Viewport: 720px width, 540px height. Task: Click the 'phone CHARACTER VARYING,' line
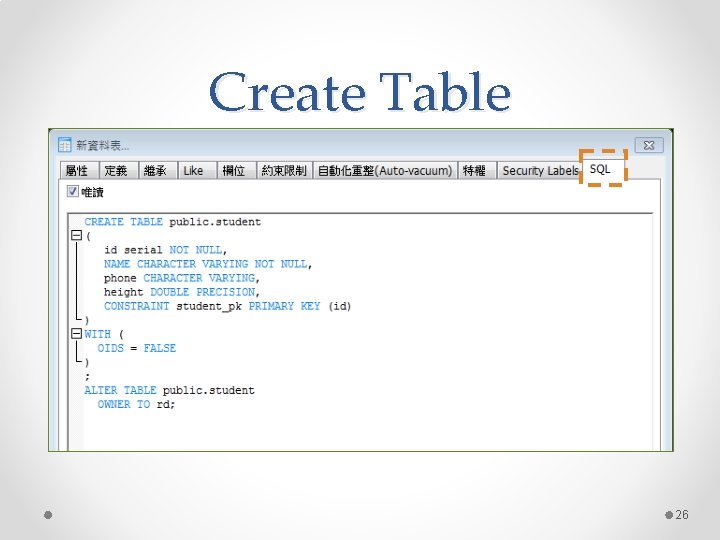tap(182, 278)
